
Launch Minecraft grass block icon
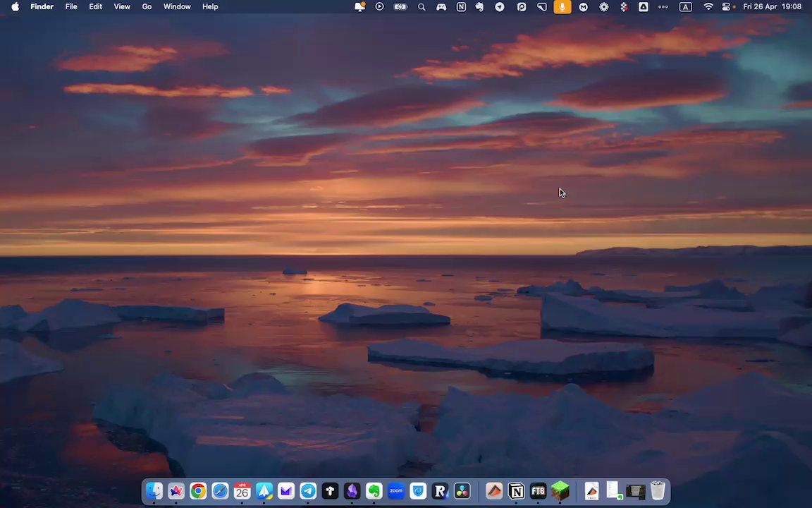coord(560,491)
